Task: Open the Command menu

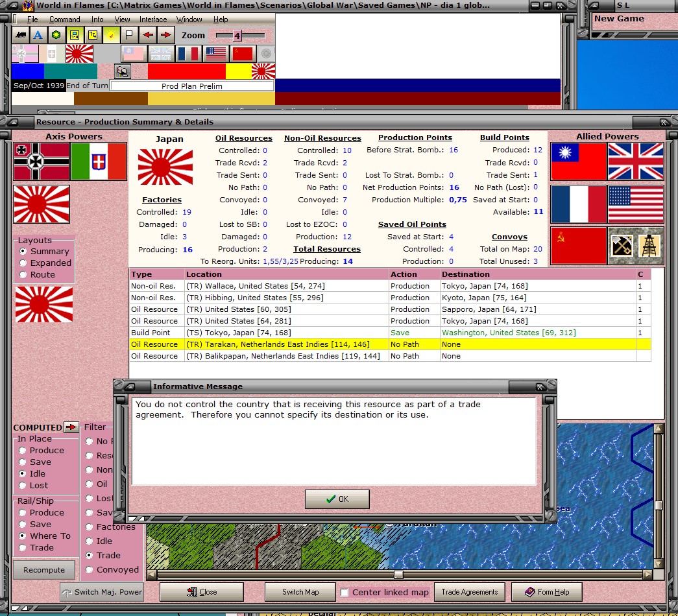Action: [64, 19]
